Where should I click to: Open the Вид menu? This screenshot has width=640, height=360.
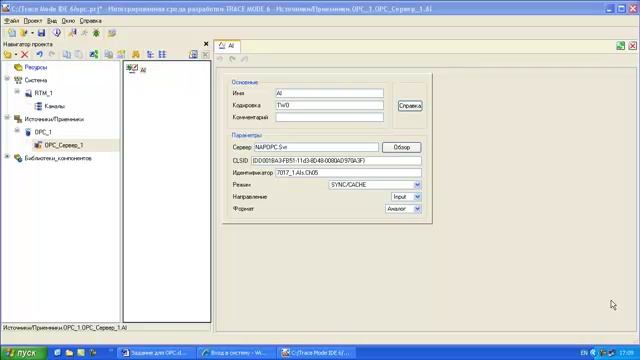[x=52, y=21]
